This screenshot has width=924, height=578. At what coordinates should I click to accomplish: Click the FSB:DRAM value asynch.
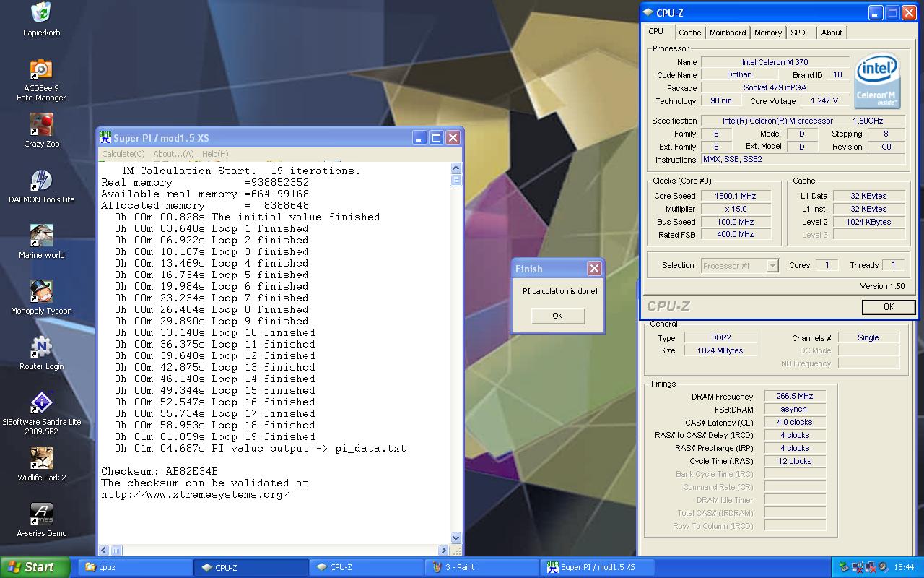tap(795, 410)
